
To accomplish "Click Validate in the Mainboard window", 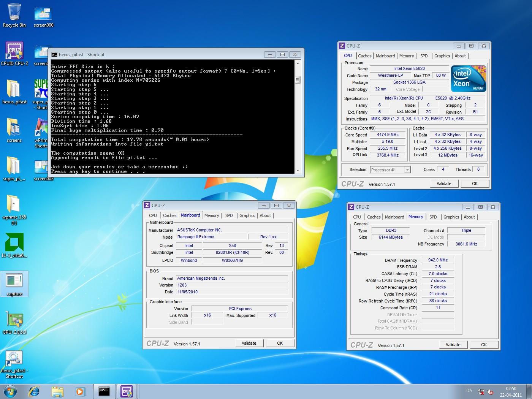I will pos(249,343).
